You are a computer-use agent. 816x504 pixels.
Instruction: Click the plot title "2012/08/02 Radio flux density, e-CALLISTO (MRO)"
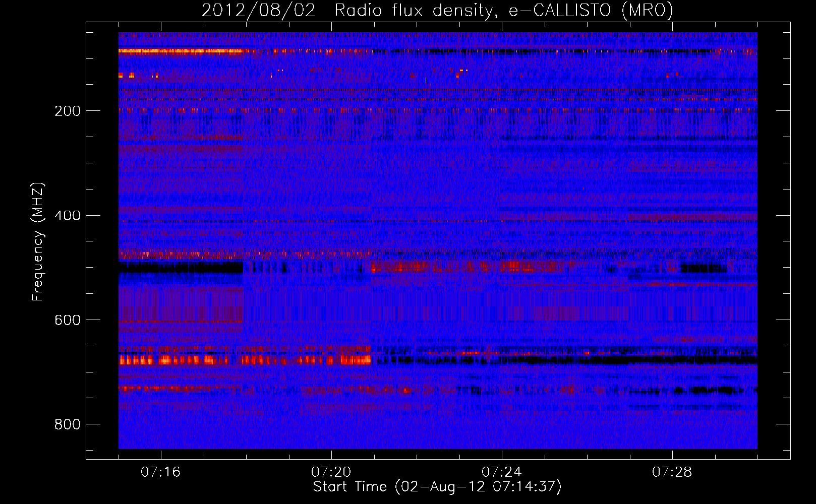(x=437, y=11)
